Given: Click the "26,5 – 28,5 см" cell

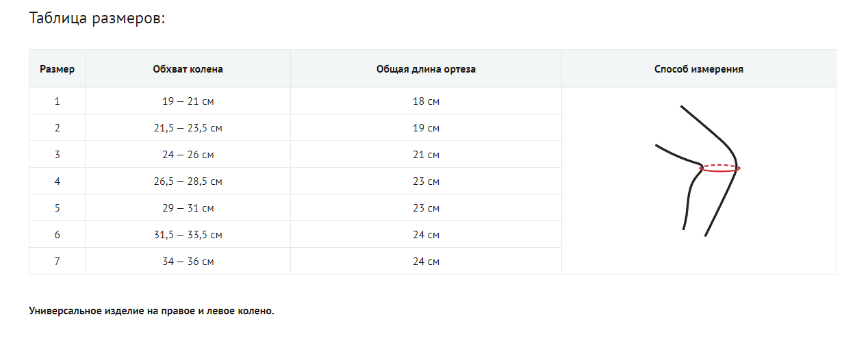Looking at the screenshot, I should pyautogui.click(x=188, y=181).
